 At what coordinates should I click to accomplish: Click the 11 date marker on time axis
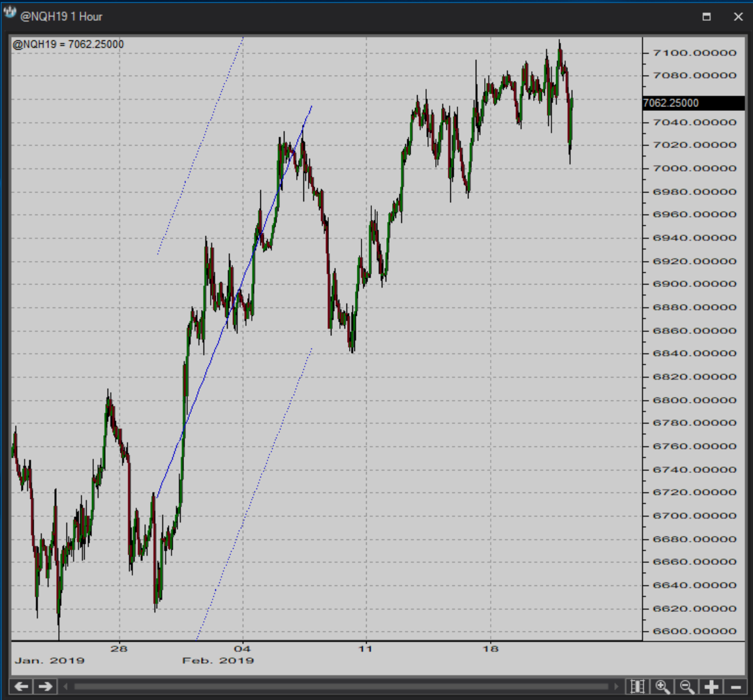pyautogui.click(x=366, y=648)
